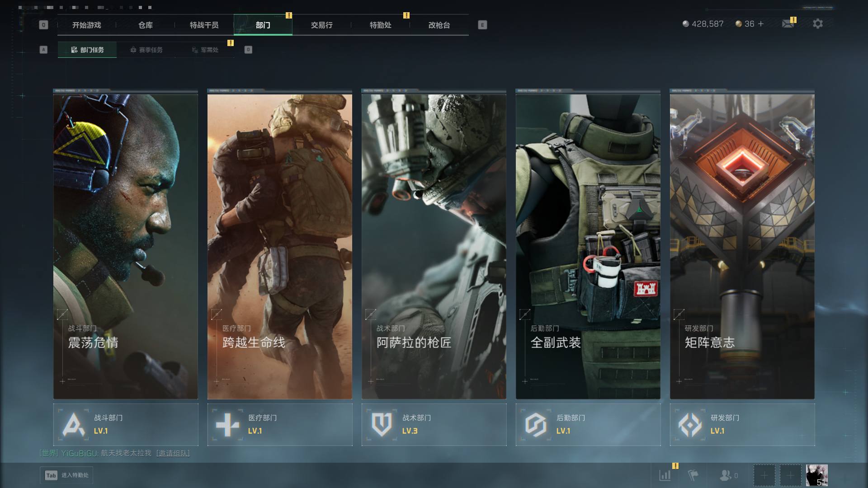Screen dimensions: 868x488
Task: Open the 开始游戏 tab
Action: pos(87,25)
